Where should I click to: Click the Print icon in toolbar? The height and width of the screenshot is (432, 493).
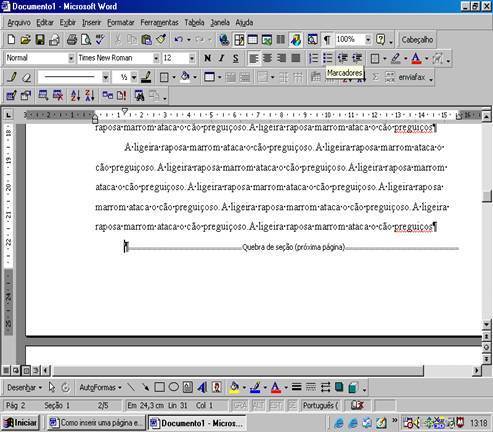point(72,40)
